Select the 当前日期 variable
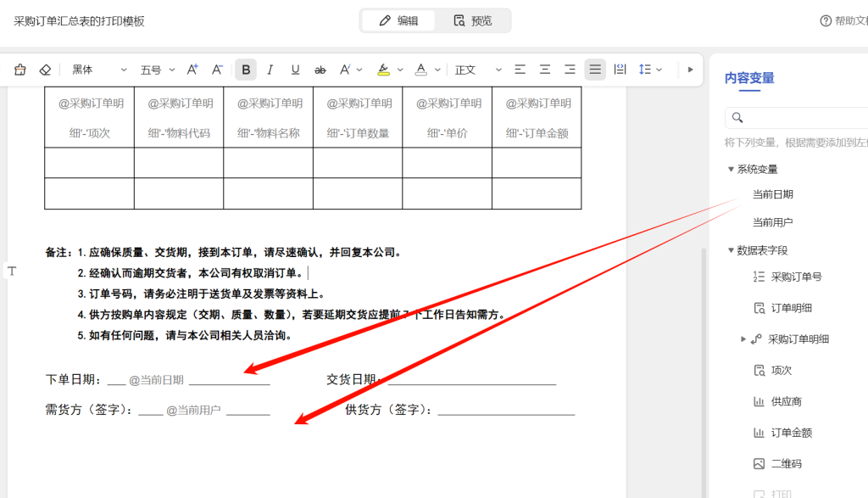This screenshot has height=498, width=868. [x=773, y=194]
